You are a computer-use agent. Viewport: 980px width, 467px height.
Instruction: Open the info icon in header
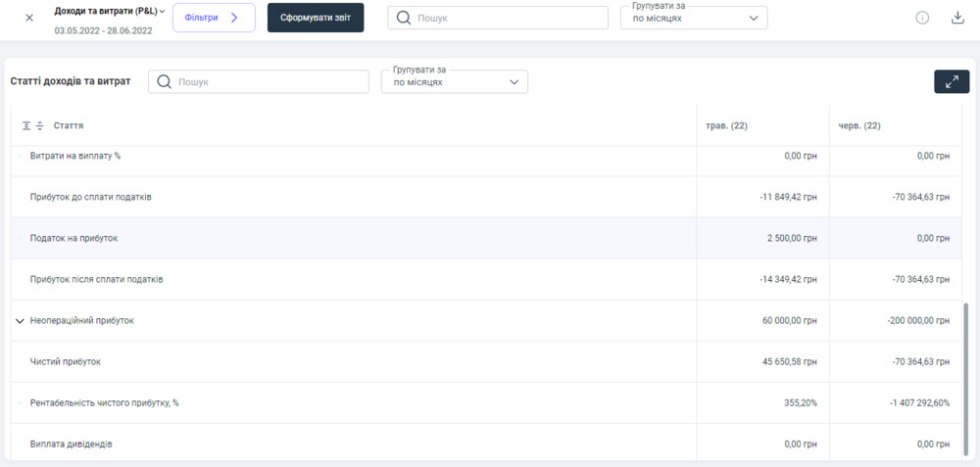tap(922, 18)
